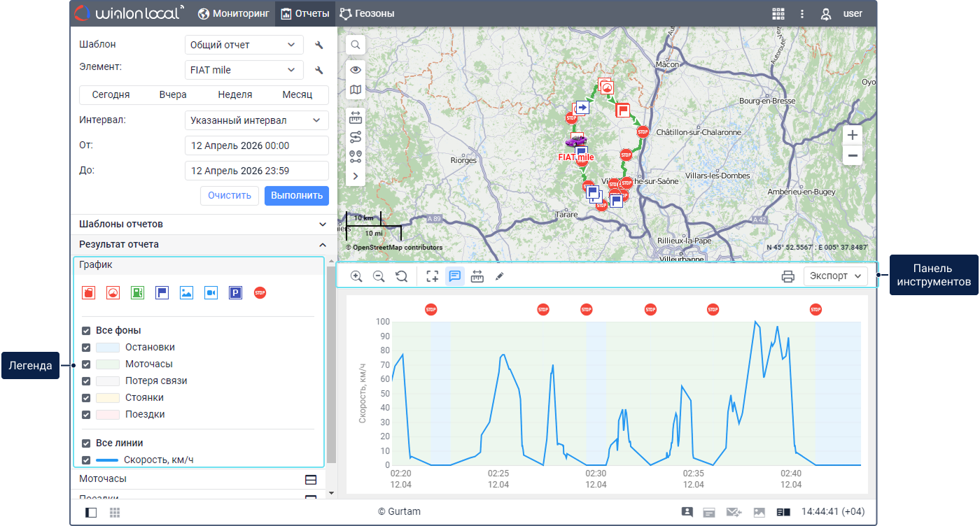Click the zoom in chart icon
Viewport: 980px width, 526px height.
356,276
